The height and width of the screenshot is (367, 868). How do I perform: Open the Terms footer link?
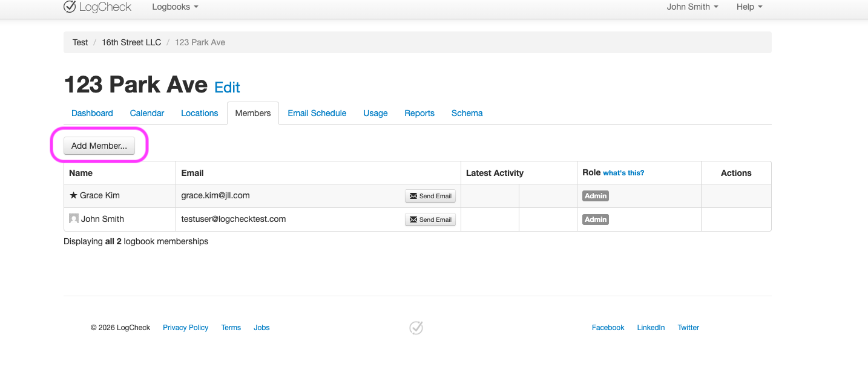231,328
